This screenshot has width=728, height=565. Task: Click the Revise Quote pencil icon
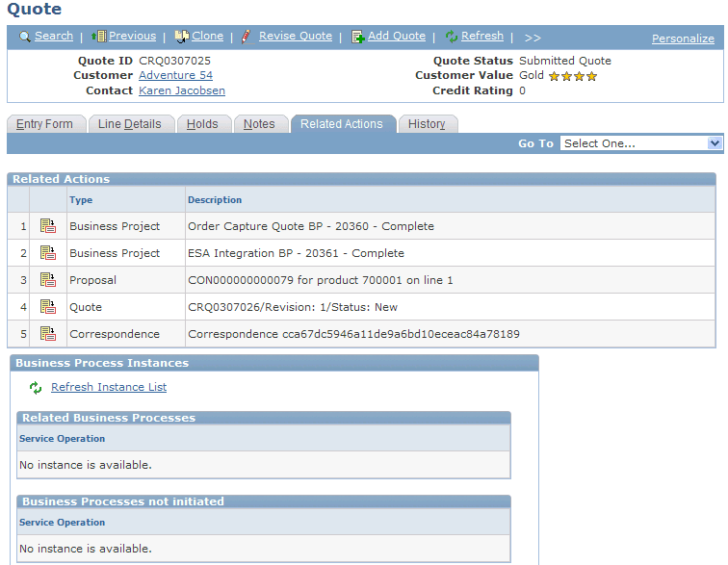pos(247,37)
